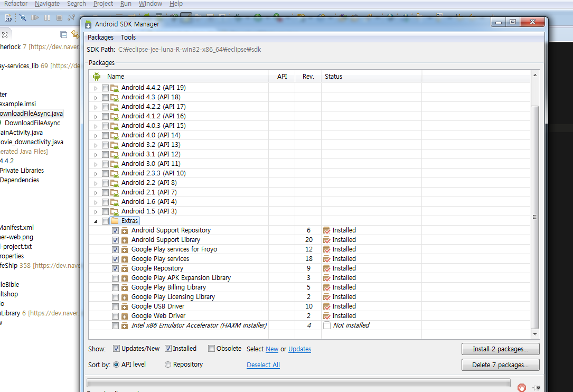Screen dimensions: 573x392
Task: Click package icon of Google USB Driver
Action: point(125,306)
